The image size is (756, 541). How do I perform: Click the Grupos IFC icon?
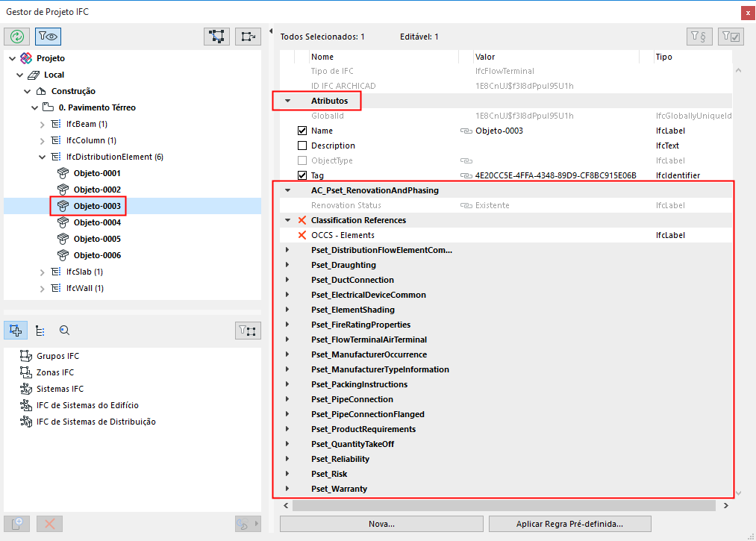point(25,356)
